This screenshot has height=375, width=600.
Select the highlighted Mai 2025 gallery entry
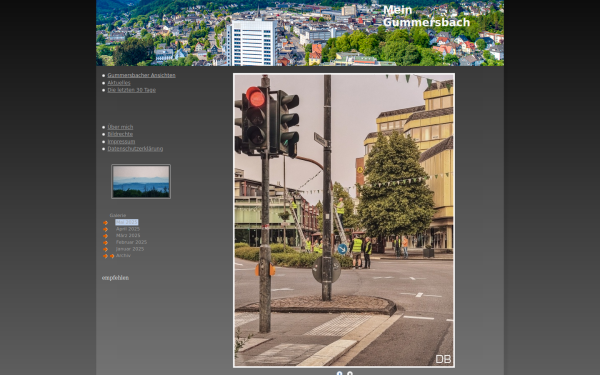[x=127, y=222]
